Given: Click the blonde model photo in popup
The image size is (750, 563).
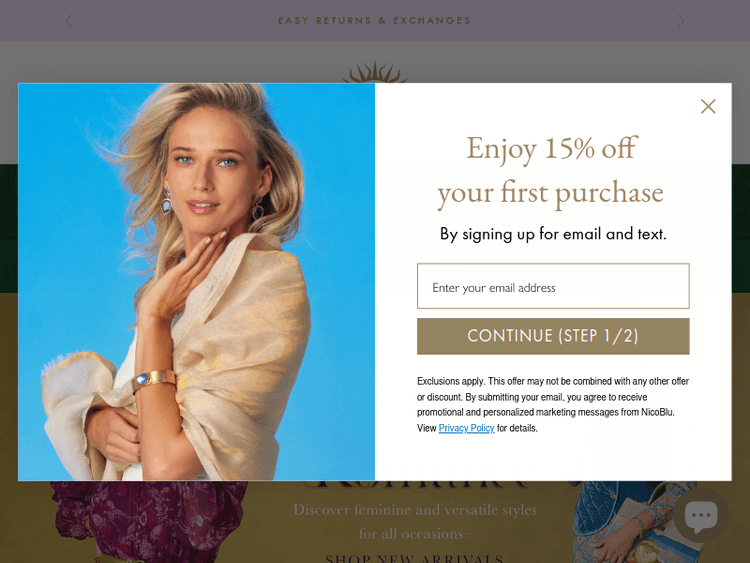Looking at the screenshot, I should pyautogui.click(x=197, y=282).
